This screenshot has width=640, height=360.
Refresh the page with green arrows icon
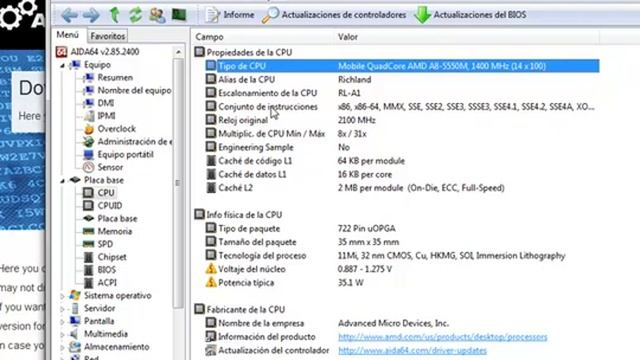click(136, 15)
